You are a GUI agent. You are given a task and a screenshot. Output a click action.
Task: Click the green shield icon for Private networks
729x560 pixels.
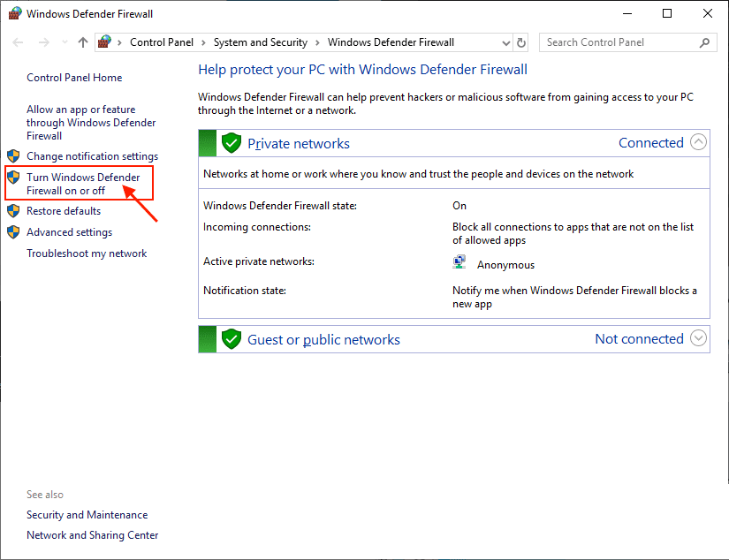pyautogui.click(x=231, y=143)
